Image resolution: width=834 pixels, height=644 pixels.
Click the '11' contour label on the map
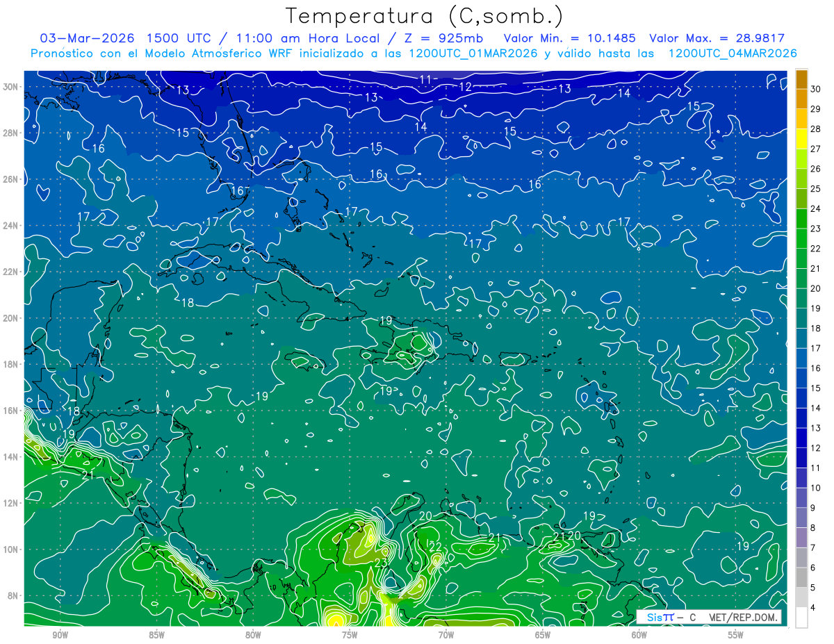tap(425, 79)
